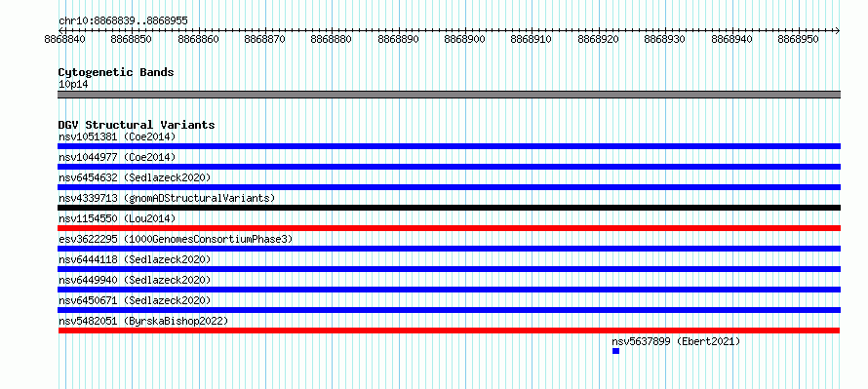Click the nsv1051381 (Coe2014) label

coord(117,136)
